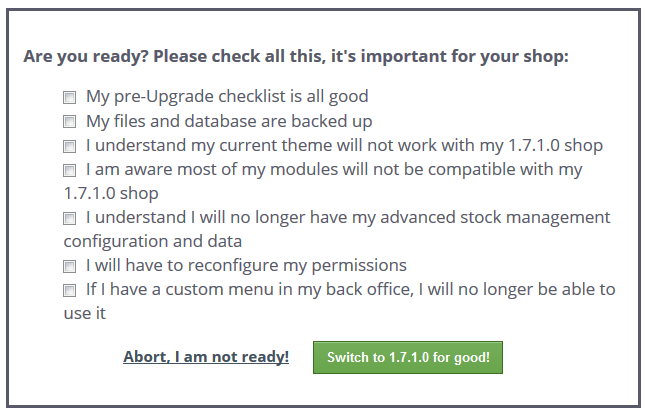Image resolution: width=645 pixels, height=413 pixels.
Task: Tick the modules will not be compatible checkbox
Action: 70,170
